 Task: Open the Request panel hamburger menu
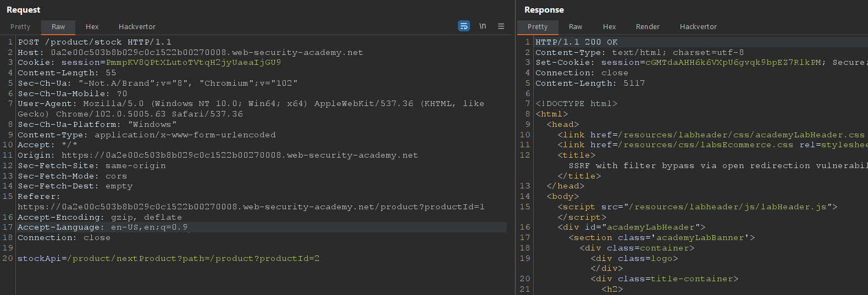point(501,26)
